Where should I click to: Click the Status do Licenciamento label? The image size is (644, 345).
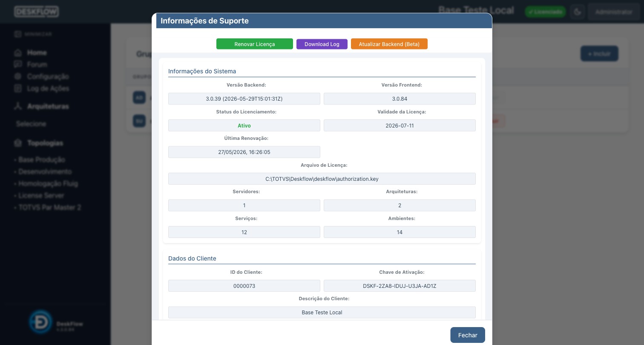[x=246, y=112]
